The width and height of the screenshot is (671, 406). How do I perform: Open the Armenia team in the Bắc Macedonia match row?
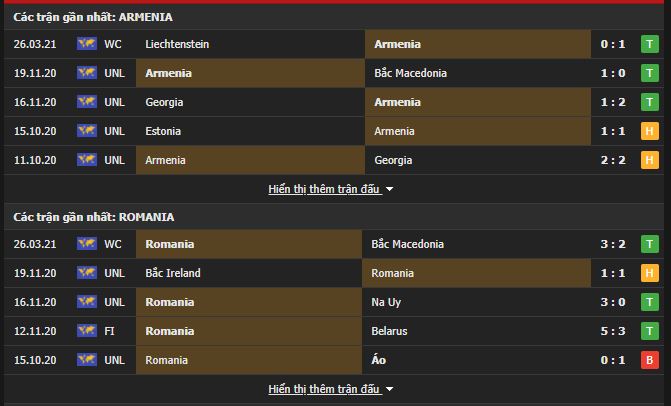click(169, 73)
